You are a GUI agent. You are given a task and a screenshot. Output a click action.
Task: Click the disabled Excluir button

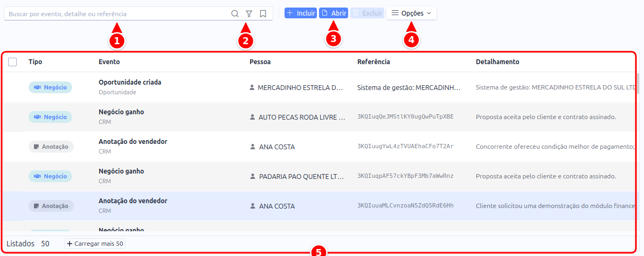(367, 13)
